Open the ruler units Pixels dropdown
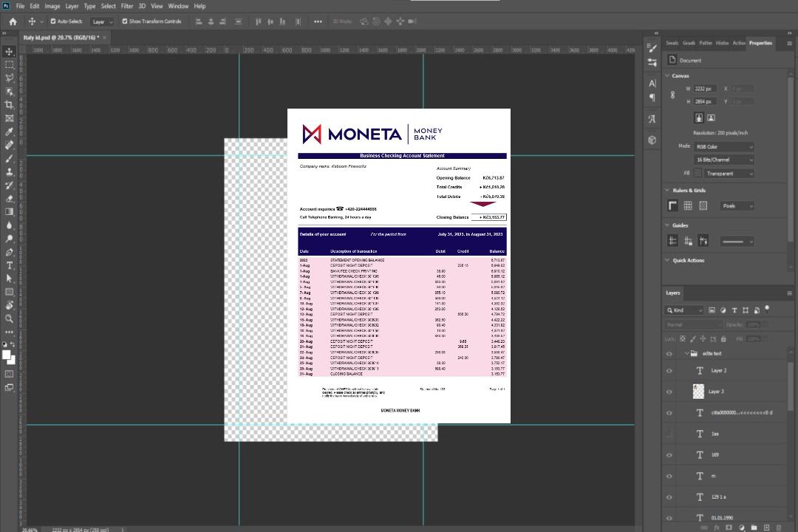 click(x=737, y=206)
